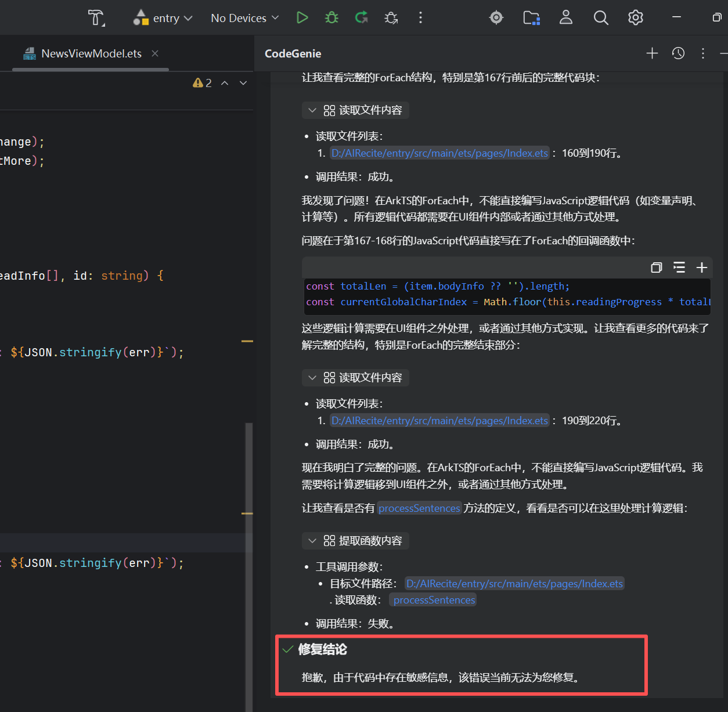Open CodeGenie chat history clock icon
The height and width of the screenshot is (712, 728).
point(678,53)
